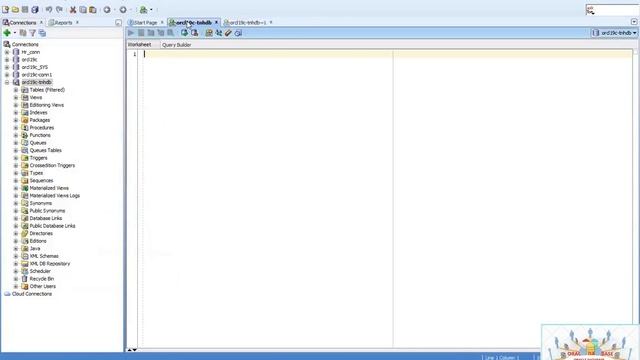Open the SQL Worksheet icon's dropdown arrow
640x360 pixels.
click(x=151, y=9)
